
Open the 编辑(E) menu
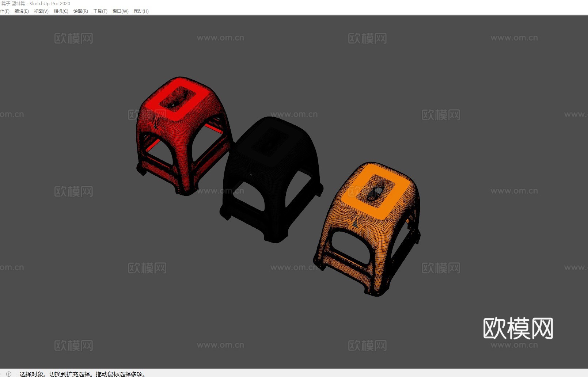coord(22,11)
